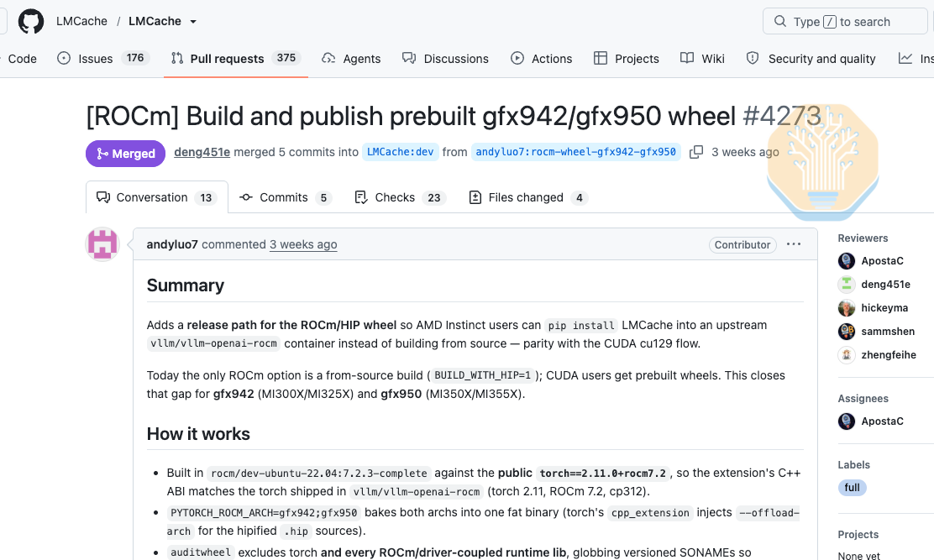Open reviewer deng451e profile
The width and height of the screenshot is (934, 560).
[x=886, y=285]
